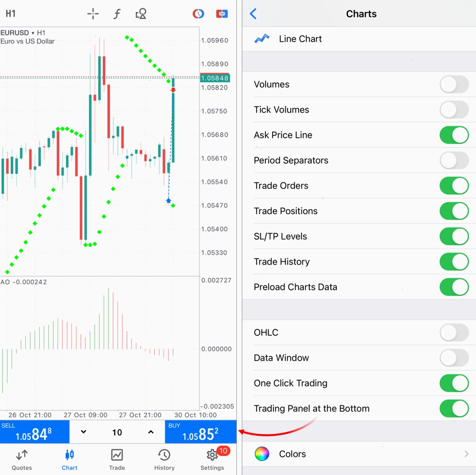Select the crosshair tool icon
This screenshot has height=475, width=476.
pos(93,14)
